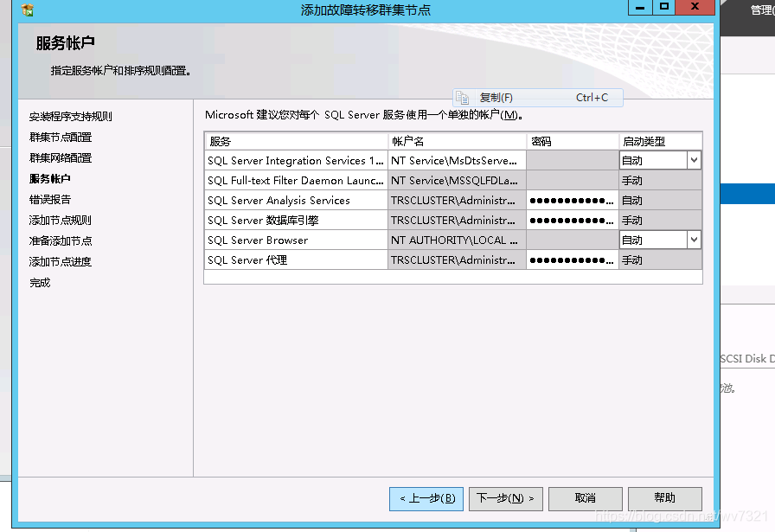
Task: Click the 服务 column header
Action: [x=296, y=141]
